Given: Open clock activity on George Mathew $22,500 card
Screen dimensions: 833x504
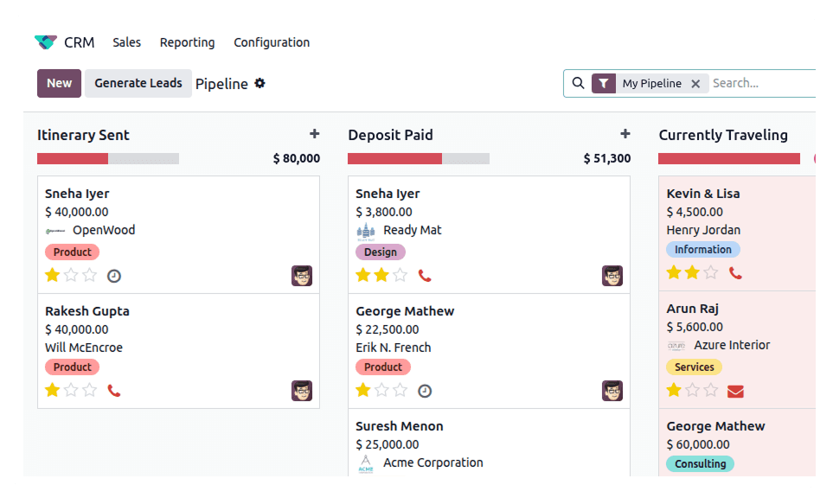Looking at the screenshot, I should (x=425, y=392).
